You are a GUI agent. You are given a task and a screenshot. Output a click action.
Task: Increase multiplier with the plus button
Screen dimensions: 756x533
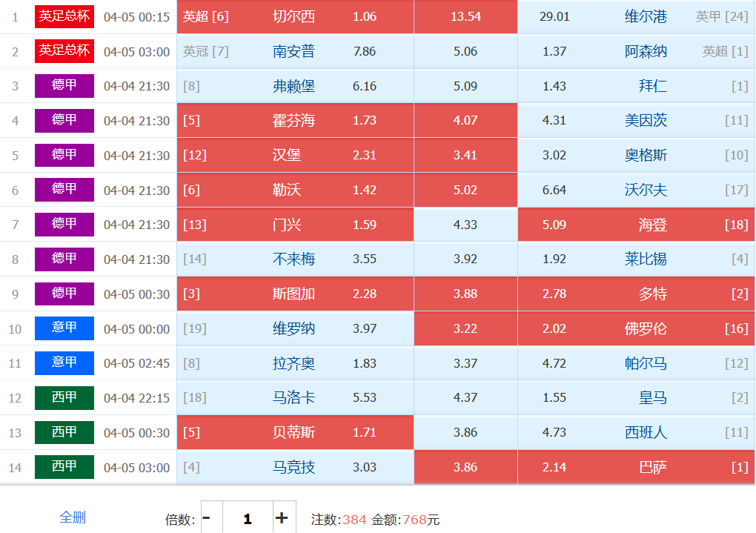(282, 518)
